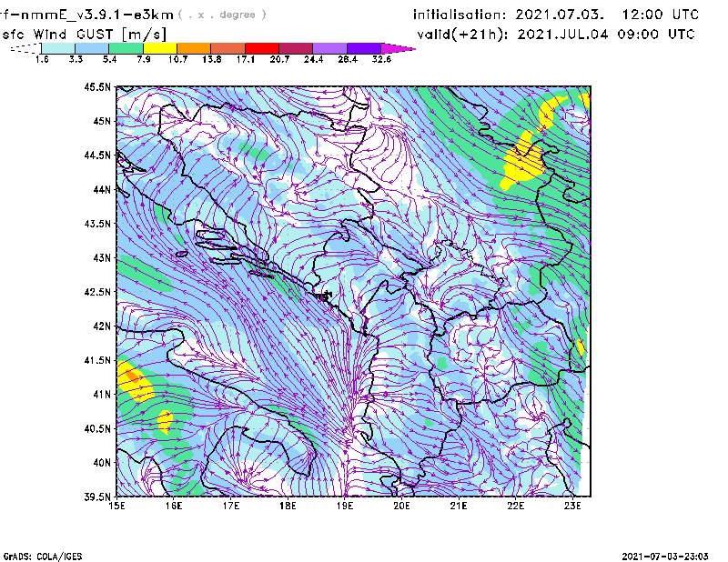
Task: Click the 19E longitude axis label
Action: tap(345, 506)
